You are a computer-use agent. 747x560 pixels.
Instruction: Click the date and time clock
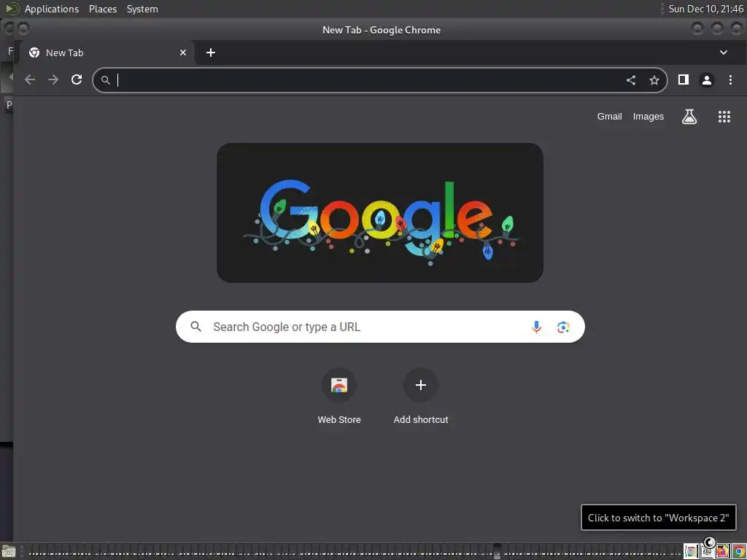pos(705,9)
